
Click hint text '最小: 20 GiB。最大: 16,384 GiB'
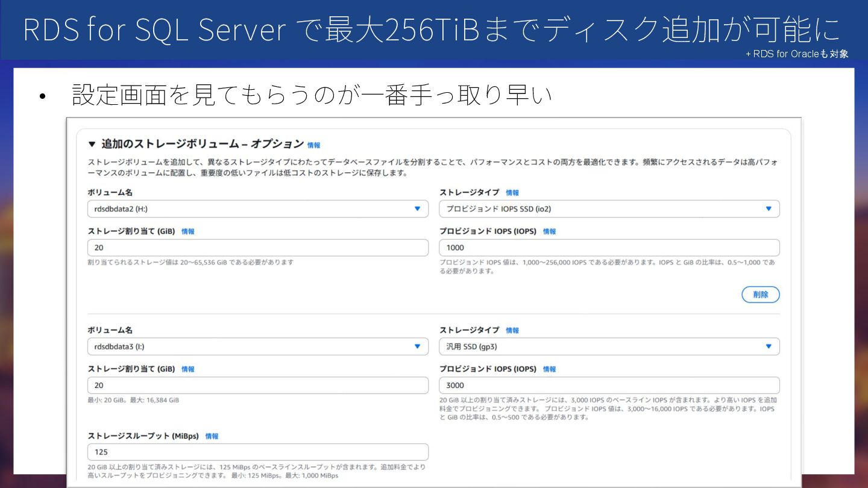(133, 400)
